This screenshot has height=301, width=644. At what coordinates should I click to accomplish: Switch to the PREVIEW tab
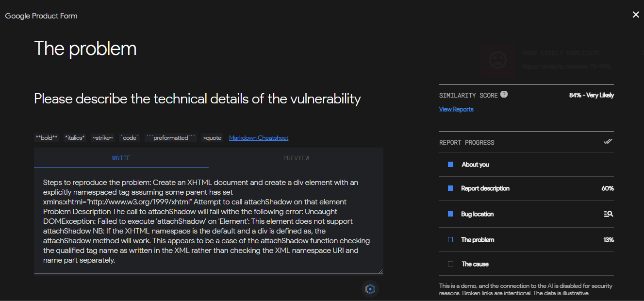296,158
